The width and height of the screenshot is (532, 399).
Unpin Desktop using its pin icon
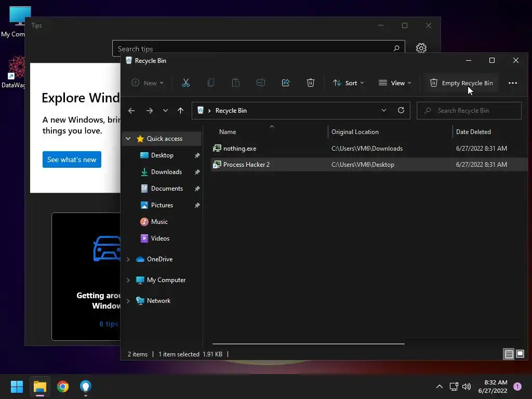[x=197, y=155]
